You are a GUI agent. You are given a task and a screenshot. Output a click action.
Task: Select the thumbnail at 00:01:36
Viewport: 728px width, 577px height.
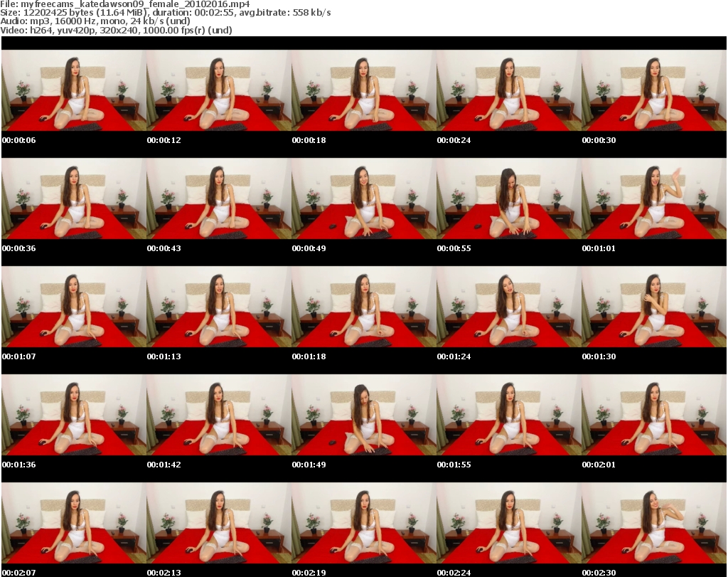(74, 415)
